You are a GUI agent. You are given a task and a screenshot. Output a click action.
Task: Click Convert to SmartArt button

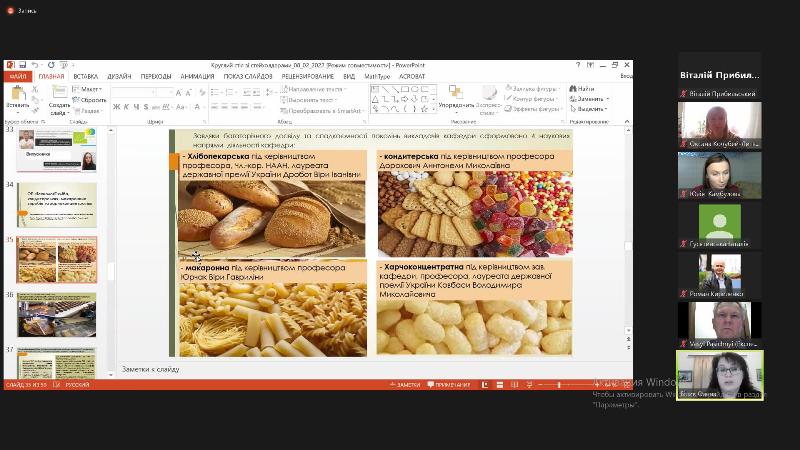322,110
